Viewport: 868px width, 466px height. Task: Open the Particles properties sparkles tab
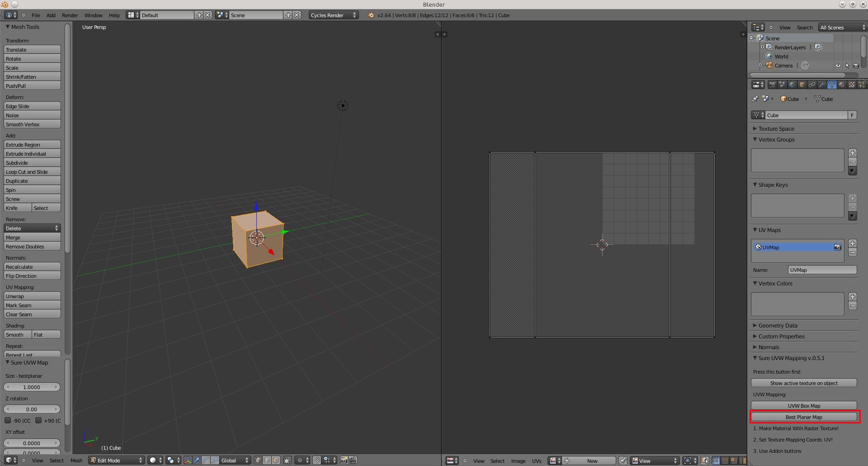[862, 85]
